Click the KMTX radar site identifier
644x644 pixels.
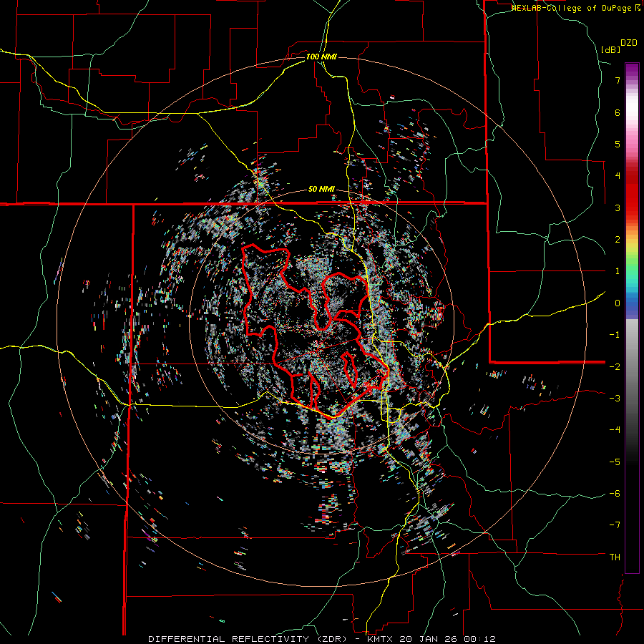(x=380, y=639)
